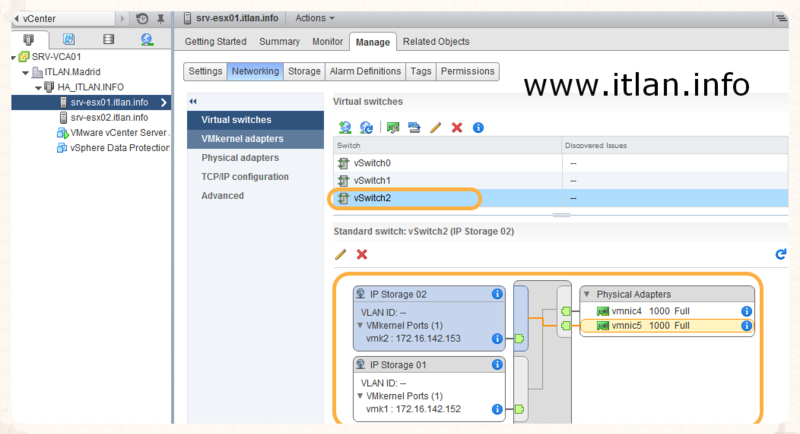Click the info icon next to vmnic4
Image resolution: width=800 pixels, height=434 pixels.
coord(746,311)
